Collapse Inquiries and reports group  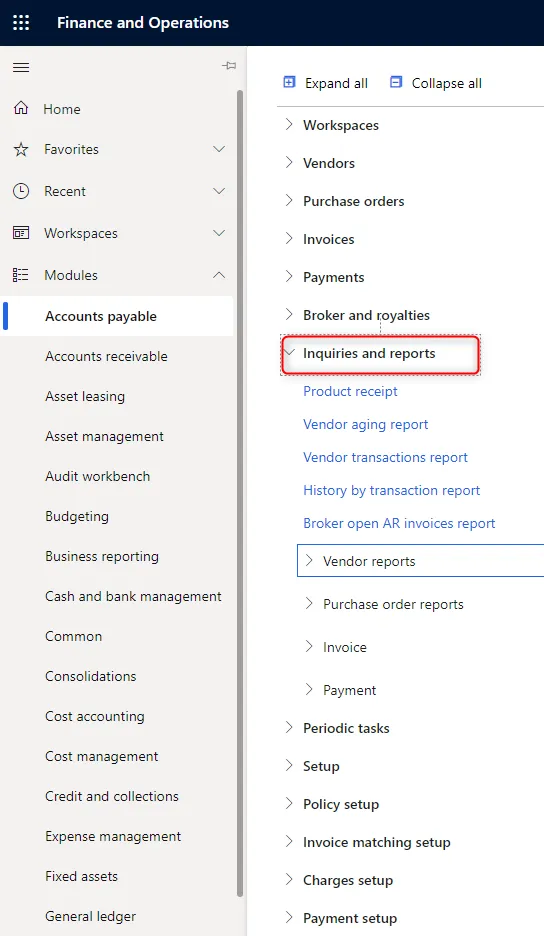[290, 353]
